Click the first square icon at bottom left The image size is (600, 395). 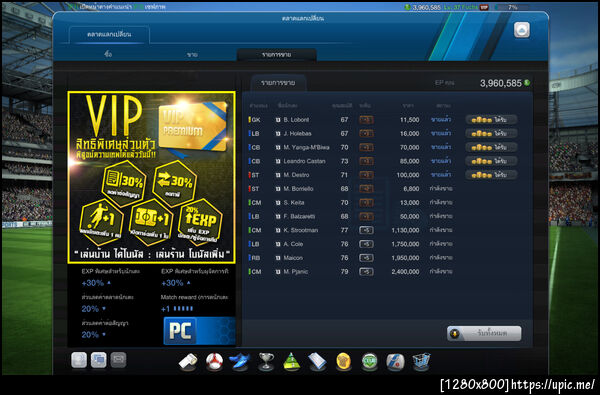[79, 360]
